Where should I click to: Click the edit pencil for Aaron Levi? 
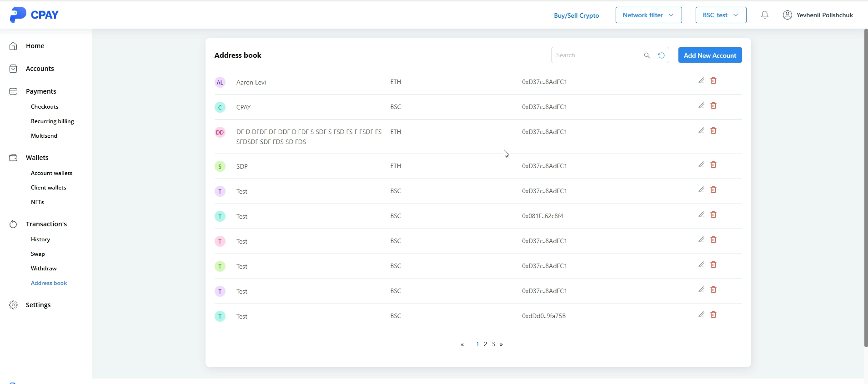(701, 81)
